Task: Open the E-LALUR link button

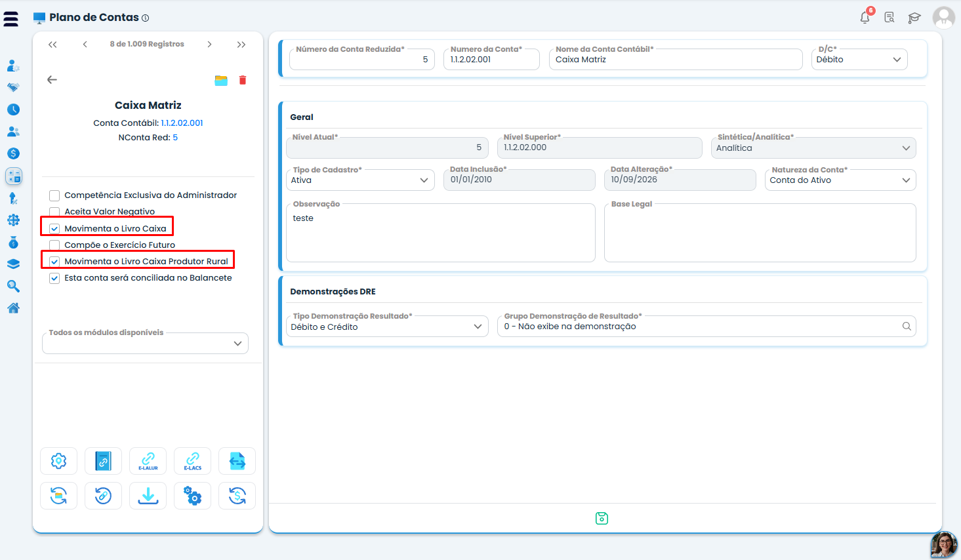Action: (x=148, y=461)
